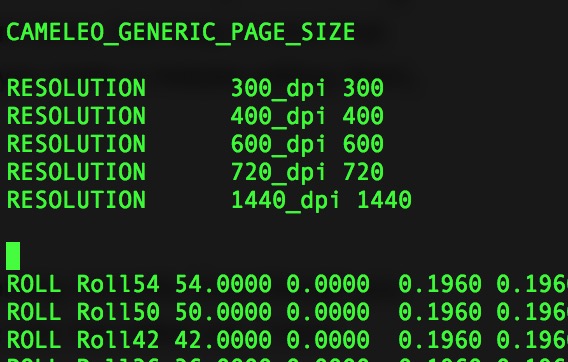Screen dimensions: 568x362
Task: Click RESOLUTION keyword on the 600_dpi line
Action: (76, 144)
